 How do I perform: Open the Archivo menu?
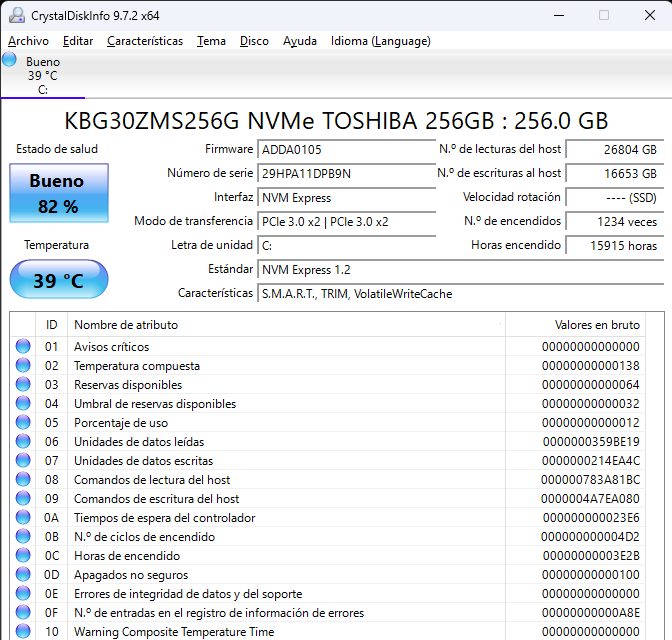pyautogui.click(x=28, y=41)
